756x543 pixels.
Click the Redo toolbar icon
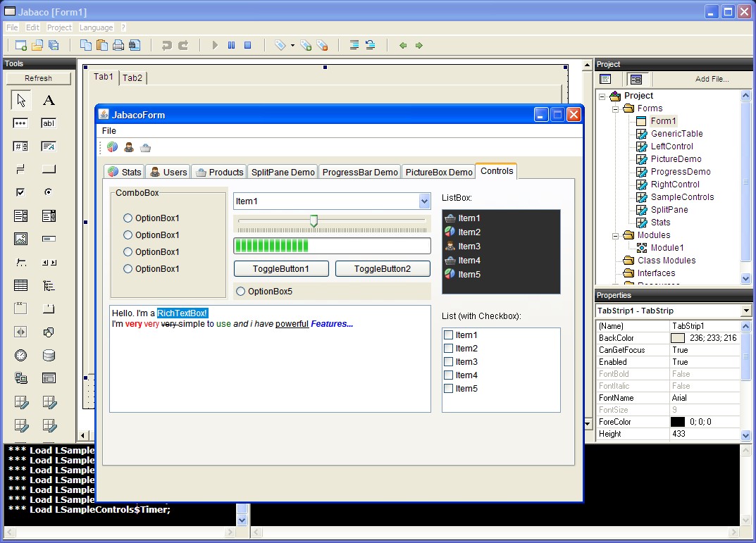point(183,45)
